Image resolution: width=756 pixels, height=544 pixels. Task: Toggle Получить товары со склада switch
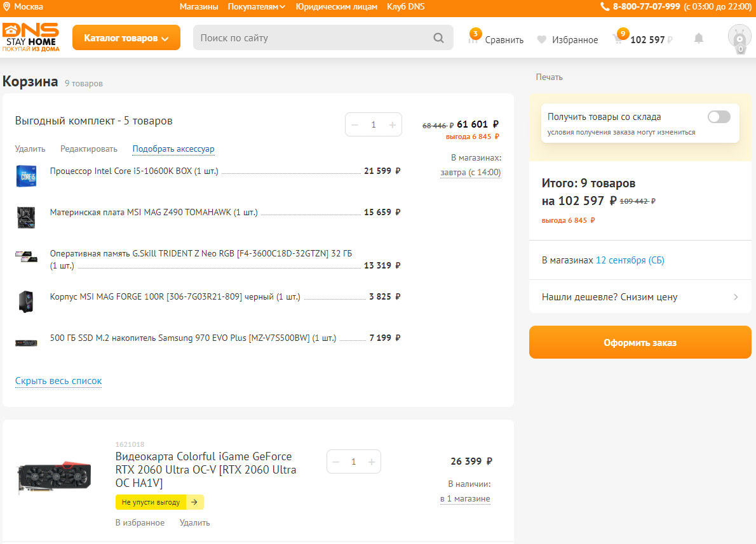tap(719, 117)
